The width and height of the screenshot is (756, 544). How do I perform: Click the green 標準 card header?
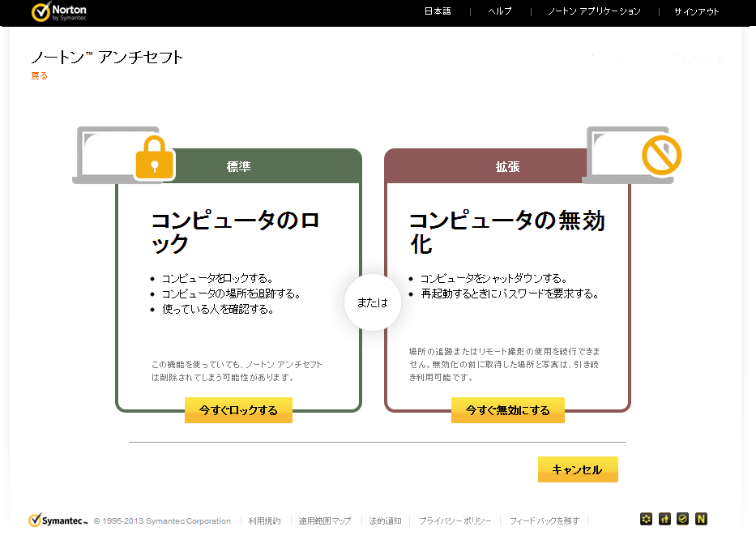[239, 166]
